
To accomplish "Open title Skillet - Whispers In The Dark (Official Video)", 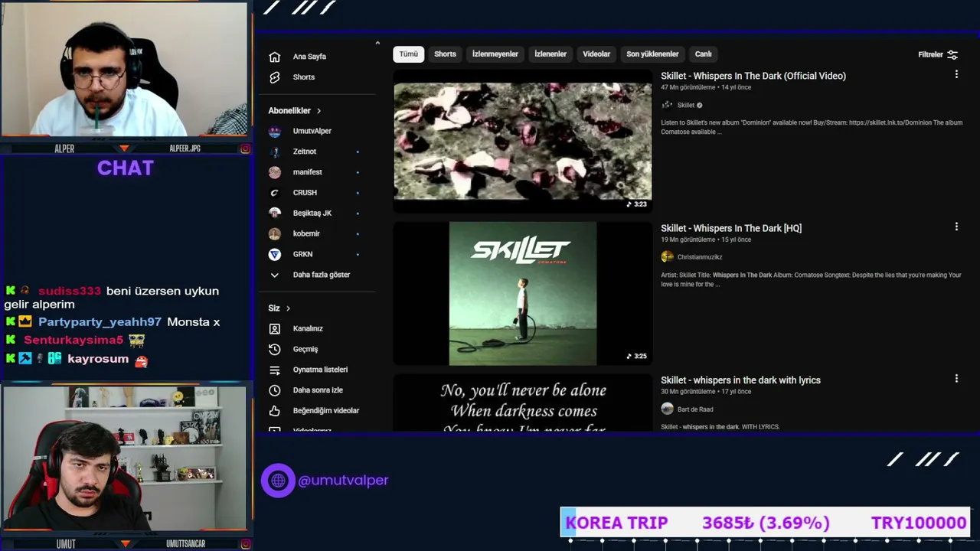I will click(x=753, y=76).
